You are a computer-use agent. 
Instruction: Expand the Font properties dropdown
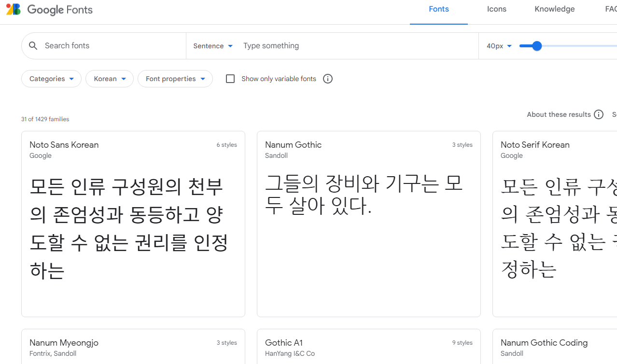[x=175, y=79]
